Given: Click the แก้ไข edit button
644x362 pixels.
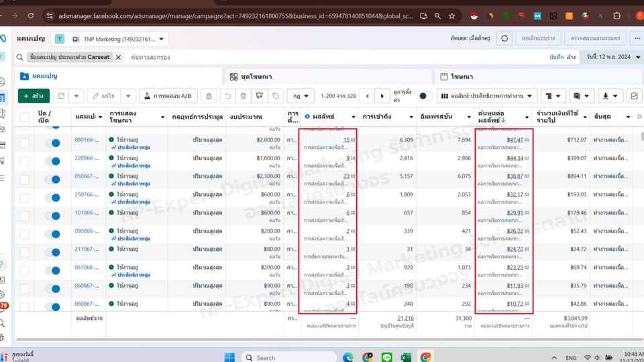Looking at the screenshot, I should (x=104, y=96).
